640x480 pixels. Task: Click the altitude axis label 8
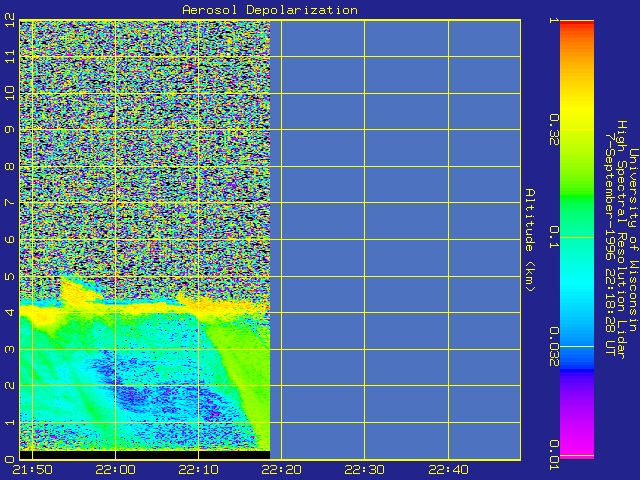[10, 166]
